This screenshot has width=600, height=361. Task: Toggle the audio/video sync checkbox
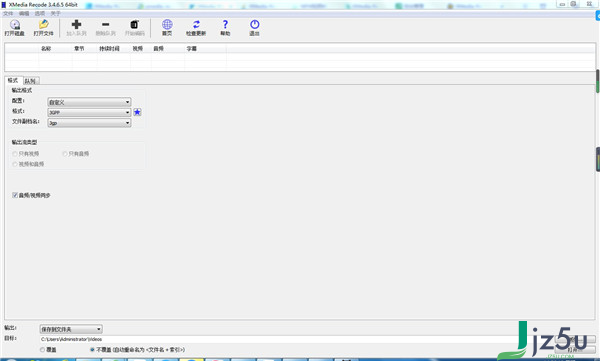click(x=15, y=195)
